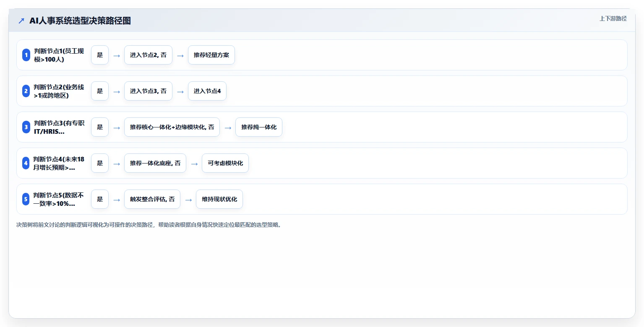Click 可考虑模块化 box
644x327 pixels.
pos(225,163)
